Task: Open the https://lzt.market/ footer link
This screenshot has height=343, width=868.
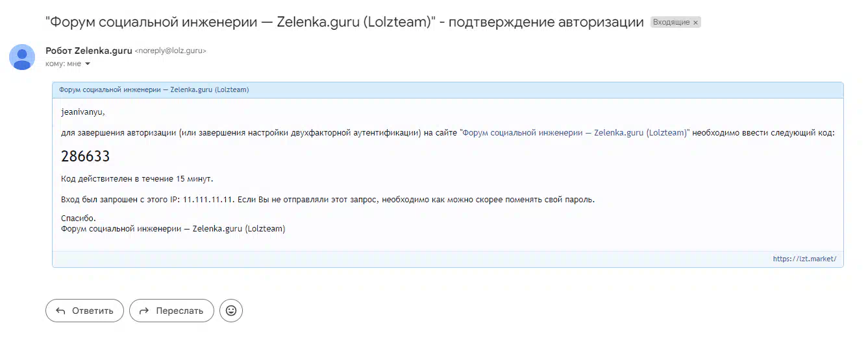Action: [x=804, y=259]
